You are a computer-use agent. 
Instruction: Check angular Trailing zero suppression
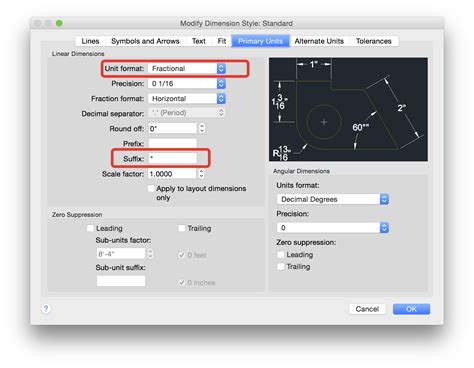281,267
